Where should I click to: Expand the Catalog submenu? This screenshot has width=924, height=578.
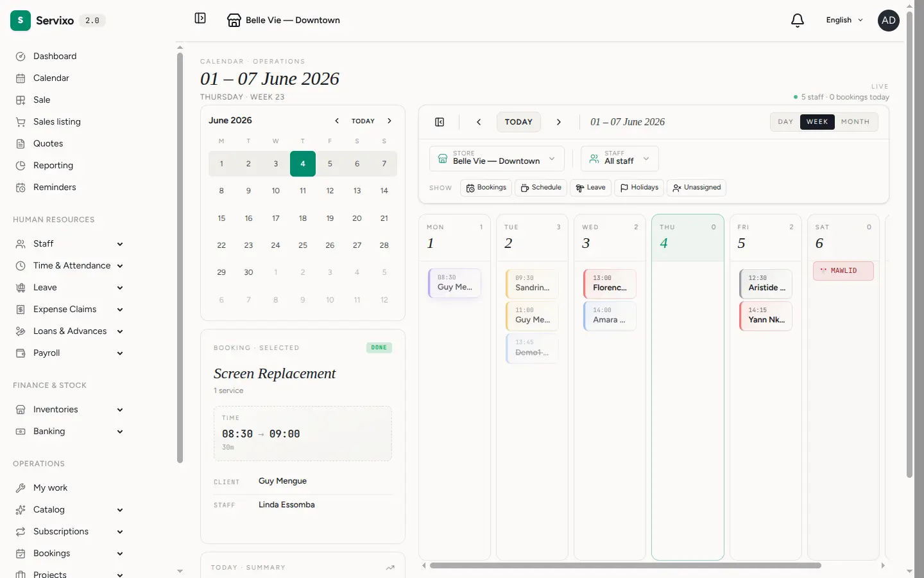click(x=120, y=510)
